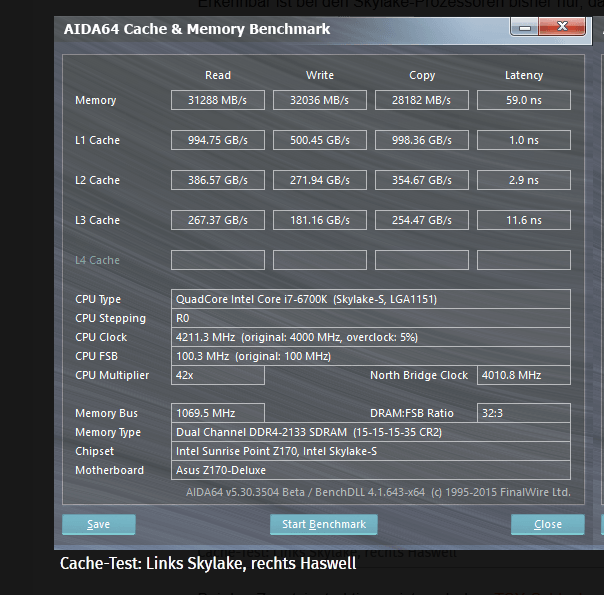604x595 pixels.
Task: Click L1 Cache Read 994.75 GB/s
Action: [218, 140]
